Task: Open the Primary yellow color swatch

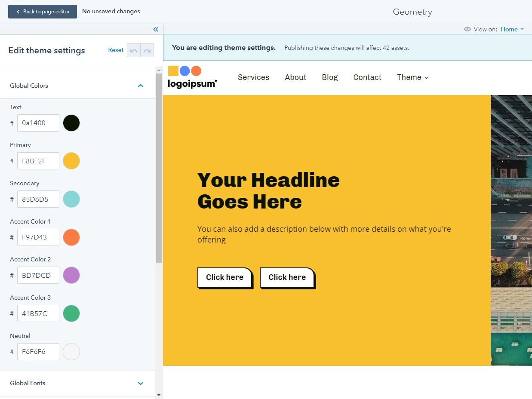Action: 71,161
